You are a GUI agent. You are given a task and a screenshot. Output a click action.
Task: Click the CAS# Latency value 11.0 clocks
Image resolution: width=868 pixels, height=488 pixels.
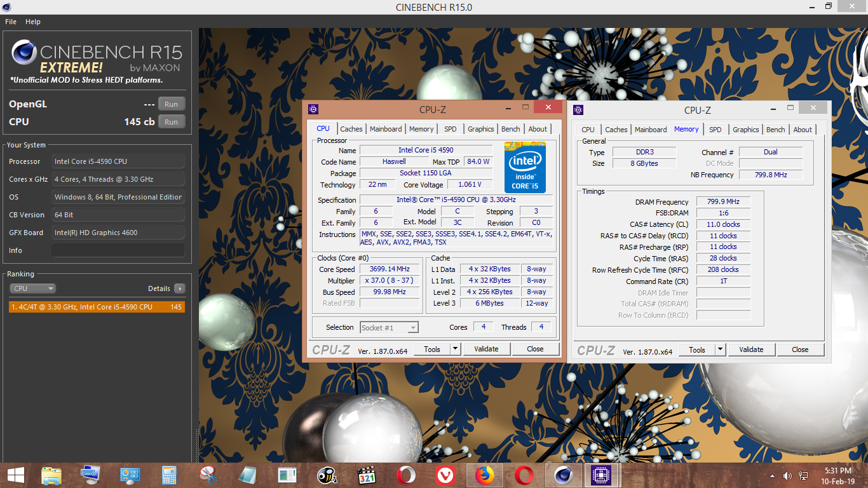point(723,224)
